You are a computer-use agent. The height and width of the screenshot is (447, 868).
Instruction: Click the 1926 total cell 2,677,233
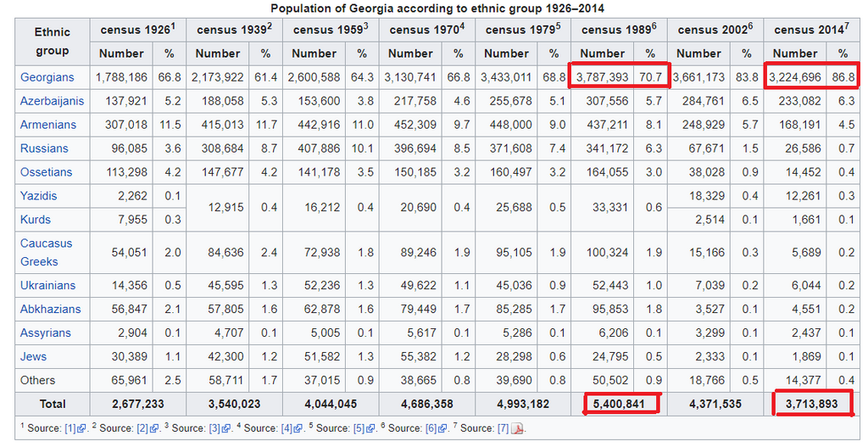tap(138, 404)
